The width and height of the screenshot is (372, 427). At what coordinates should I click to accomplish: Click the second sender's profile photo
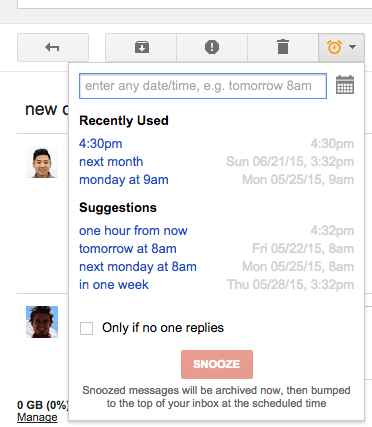42,322
